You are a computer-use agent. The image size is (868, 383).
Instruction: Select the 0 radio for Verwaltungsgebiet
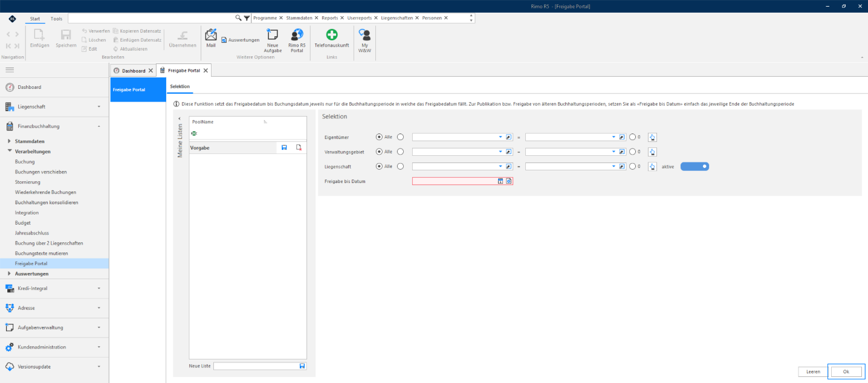click(x=632, y=152)
